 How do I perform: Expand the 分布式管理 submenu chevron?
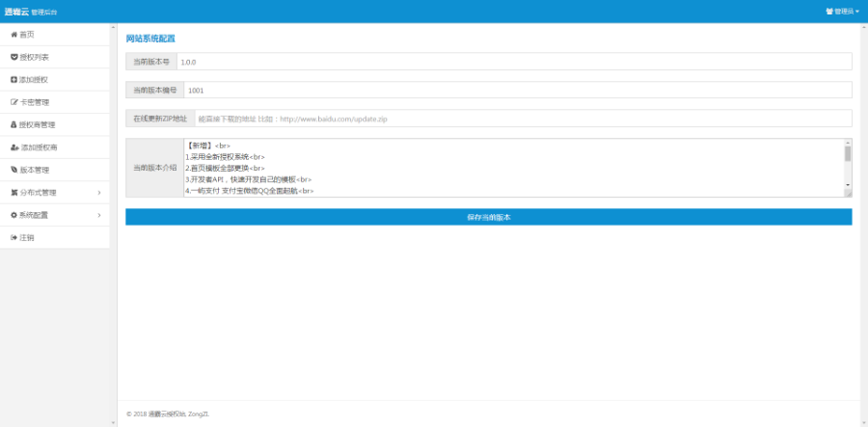coord(99,193)
